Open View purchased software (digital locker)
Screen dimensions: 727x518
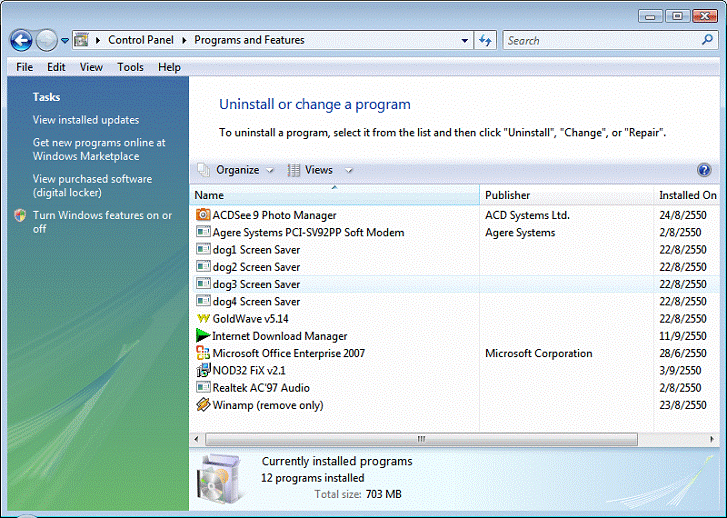tap(92, 185)
